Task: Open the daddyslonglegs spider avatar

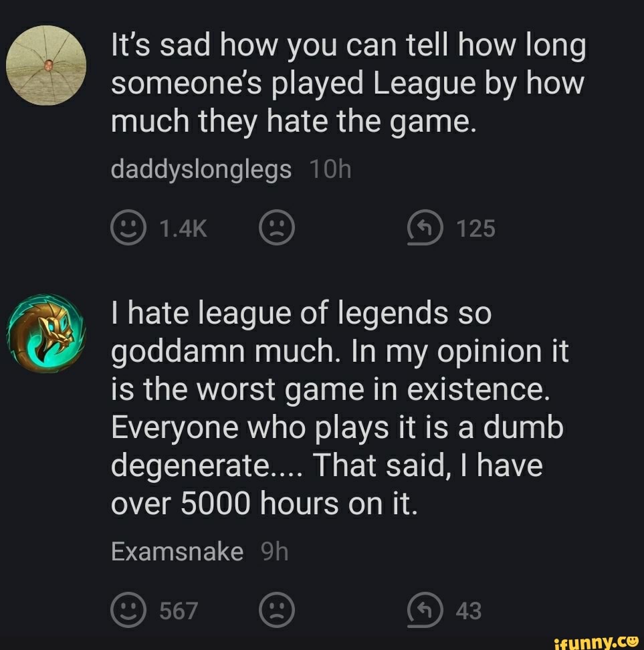Action: coord(46,66)
